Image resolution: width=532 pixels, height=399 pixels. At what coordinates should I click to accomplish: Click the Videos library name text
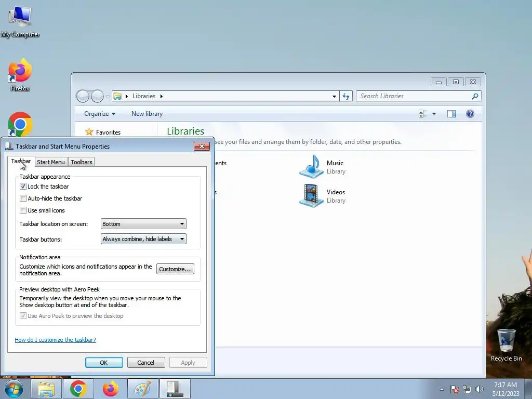pyautogui.click(x=336, y=192)
